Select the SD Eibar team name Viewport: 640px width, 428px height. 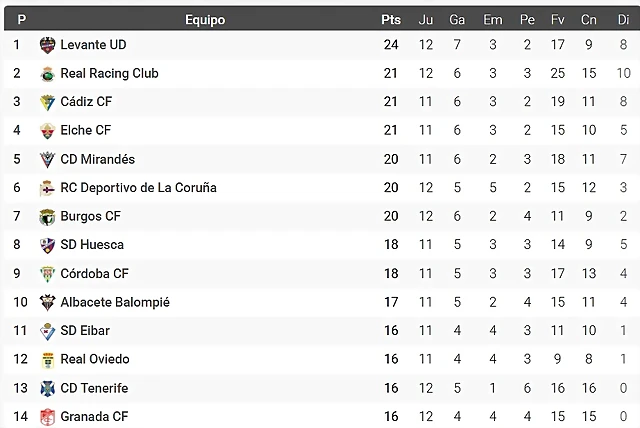click(85, 330)
